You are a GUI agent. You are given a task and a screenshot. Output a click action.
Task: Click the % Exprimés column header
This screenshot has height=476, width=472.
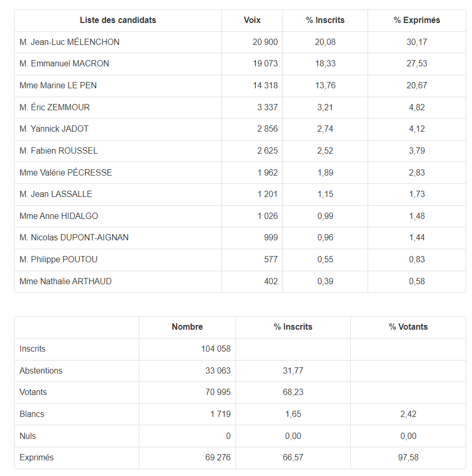[x=417, y=20]
